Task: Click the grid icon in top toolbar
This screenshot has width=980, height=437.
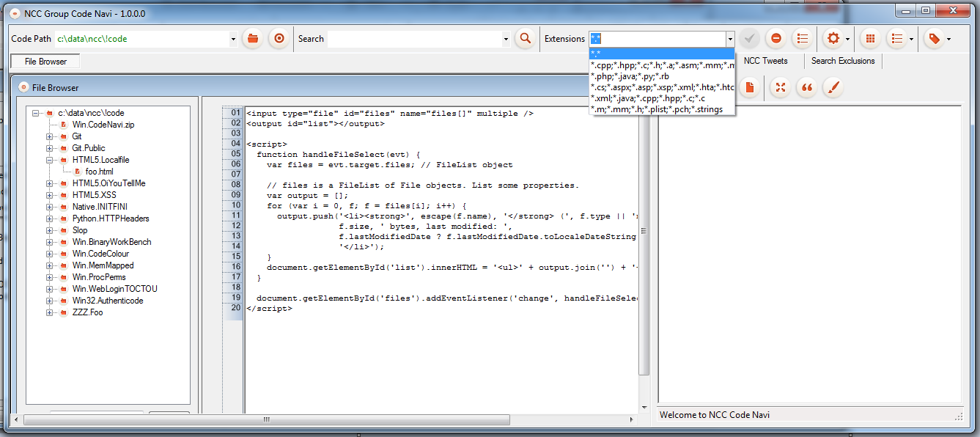Action: [870, 38]
